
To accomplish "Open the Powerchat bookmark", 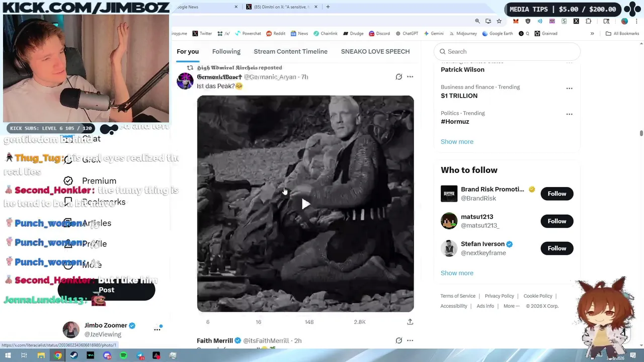I will tap(248, 34).
